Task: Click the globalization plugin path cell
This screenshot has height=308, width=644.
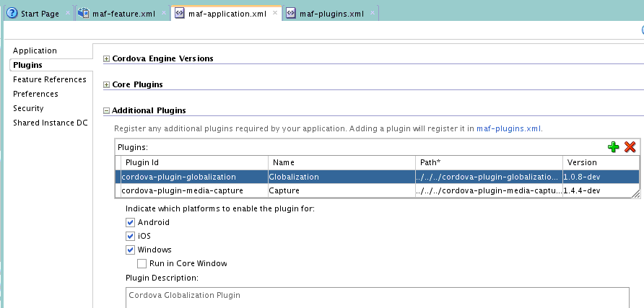Action: (489, 177)
